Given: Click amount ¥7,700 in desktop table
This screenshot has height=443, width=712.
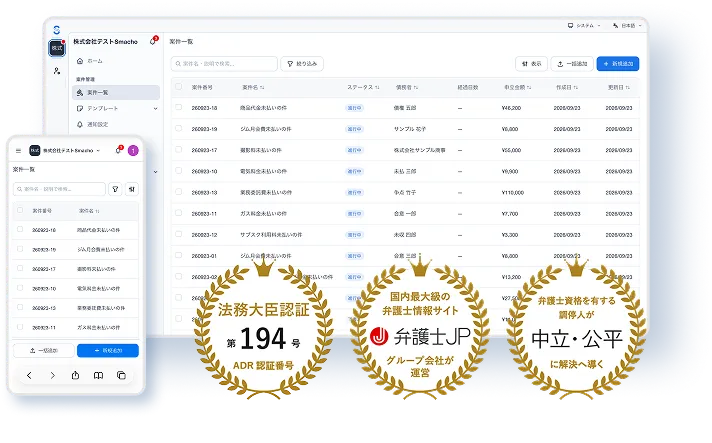Looking at the screenshot, I should point(509,214).
